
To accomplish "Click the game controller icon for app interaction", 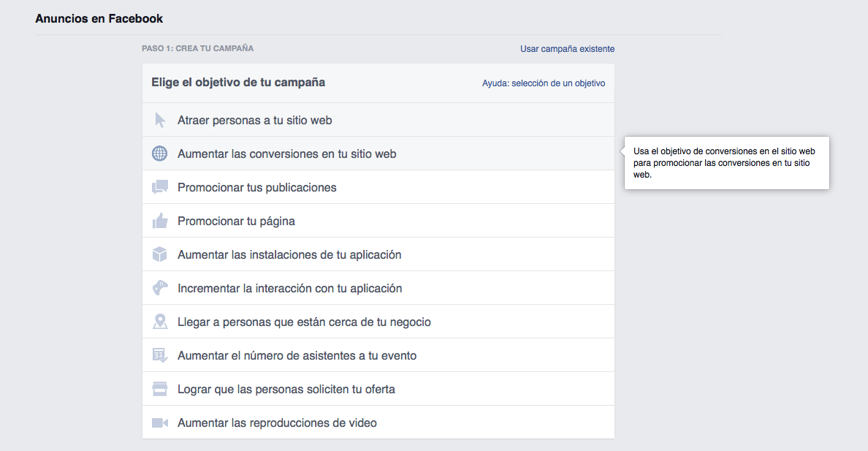I will [x=160, y=288].
